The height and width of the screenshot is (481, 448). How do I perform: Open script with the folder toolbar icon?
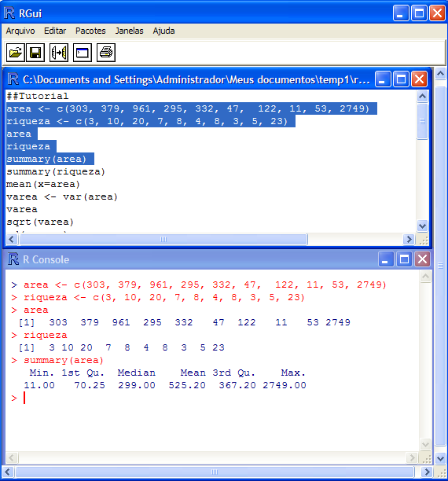[16, 53]
